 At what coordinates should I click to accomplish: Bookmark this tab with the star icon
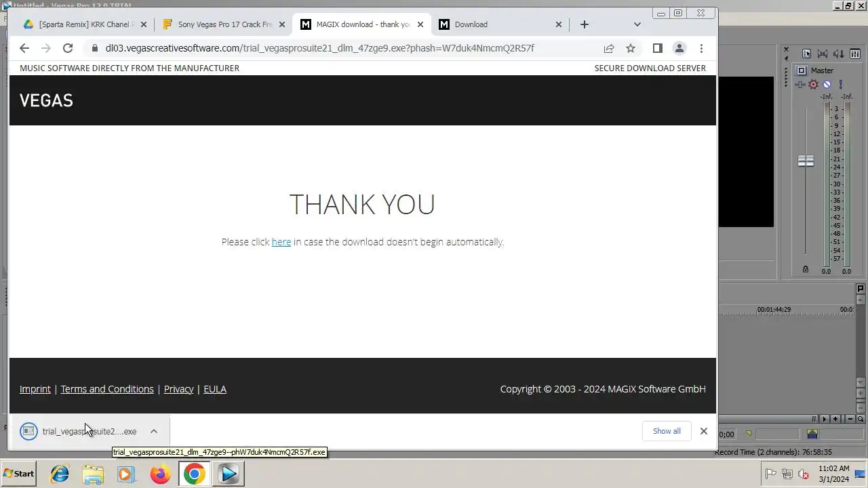(631, 48)
